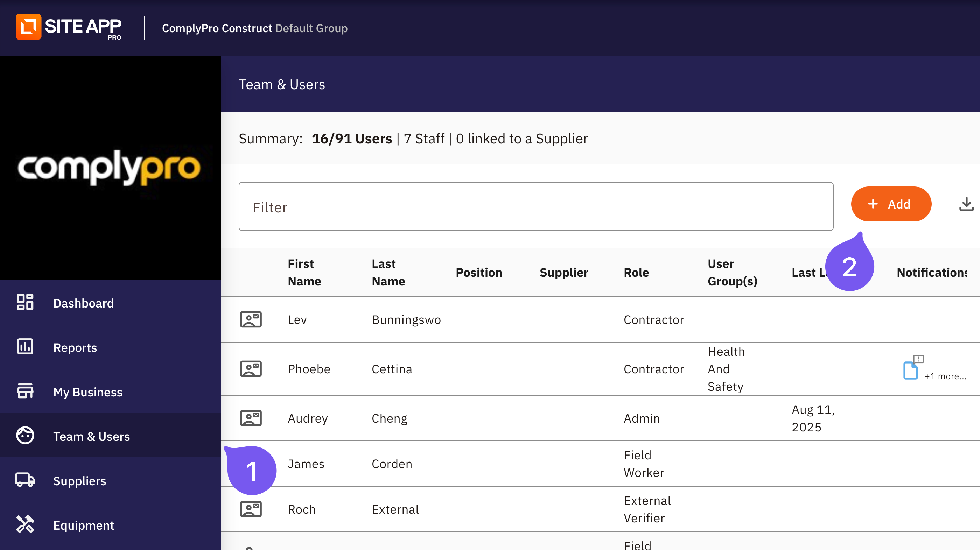Click Audrey Cheng's profile card icon
Image resolution: width=980 pixels, height=550 pixels.
[x=251, y=418]
